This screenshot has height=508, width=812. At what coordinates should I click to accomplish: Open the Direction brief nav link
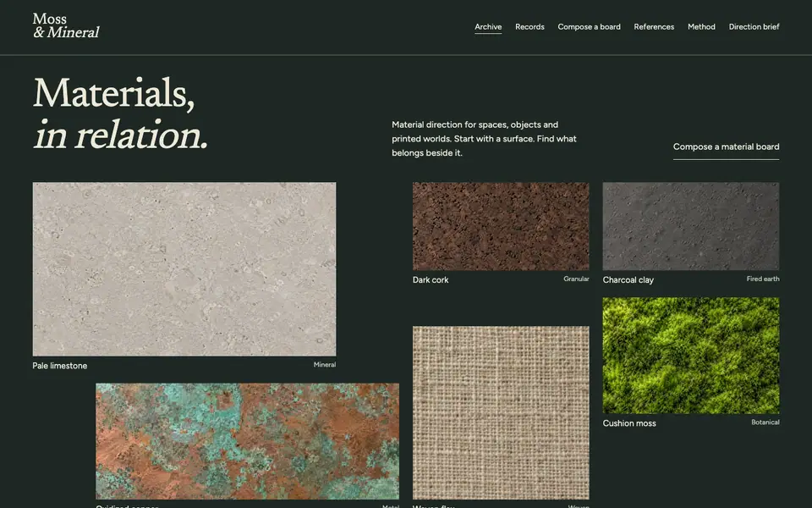pyautogui.click(x=754, y=27)
